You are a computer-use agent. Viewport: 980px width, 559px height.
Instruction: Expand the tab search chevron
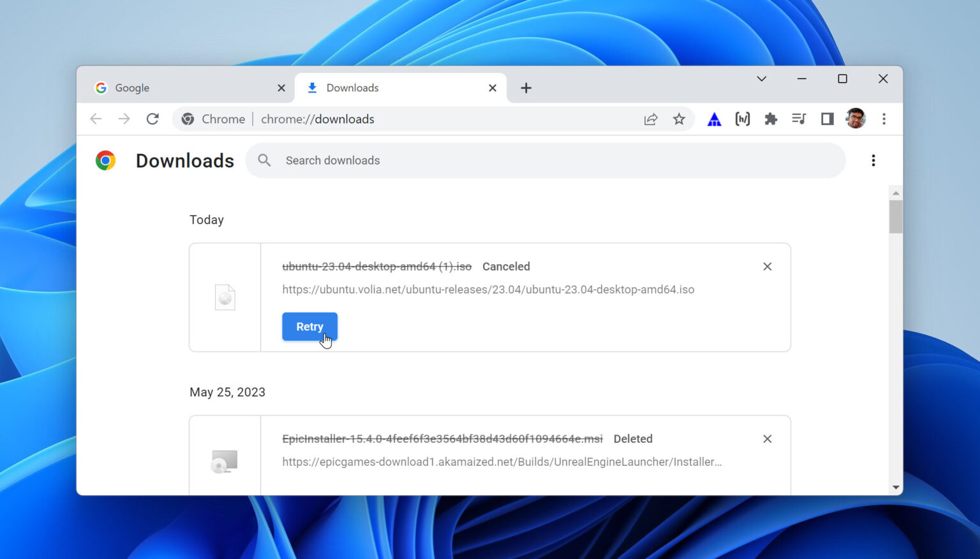(761, 78)
